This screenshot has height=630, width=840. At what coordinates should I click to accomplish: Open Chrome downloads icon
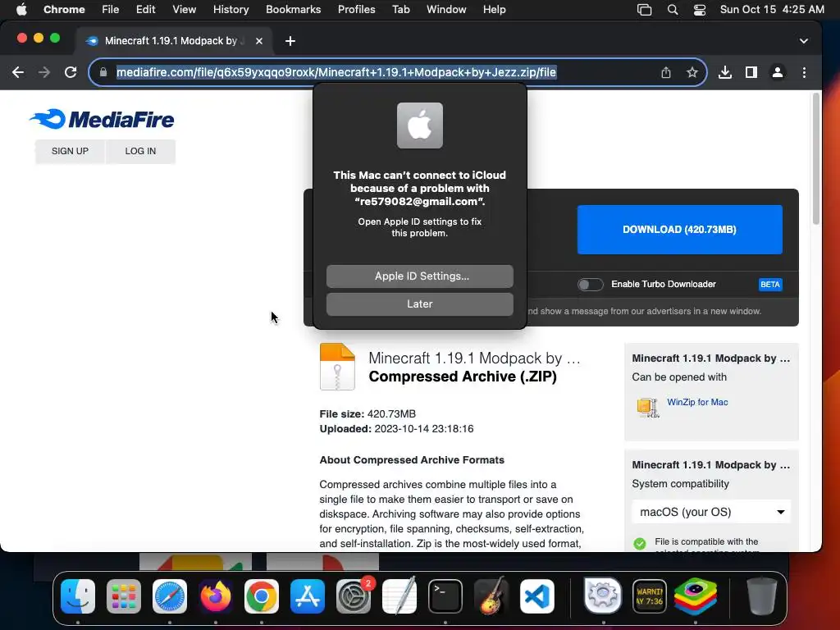pyautogui.click(x=725, y=72)
